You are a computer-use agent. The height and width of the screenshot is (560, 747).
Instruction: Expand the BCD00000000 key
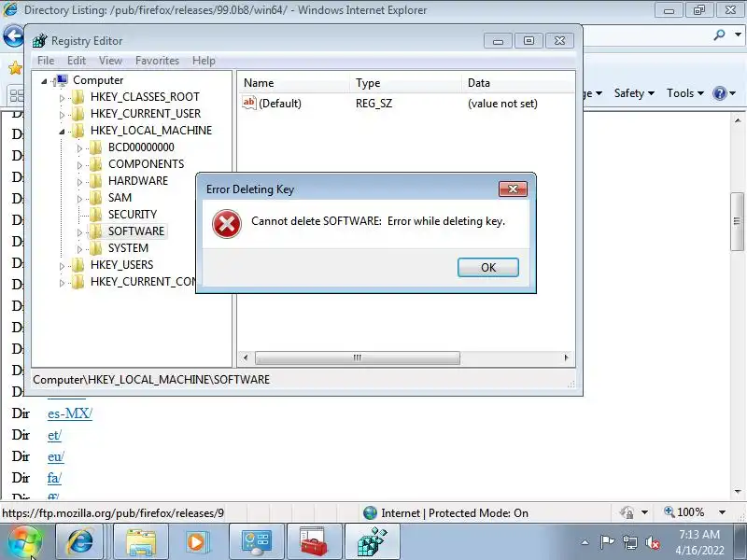tap(79, 148)
